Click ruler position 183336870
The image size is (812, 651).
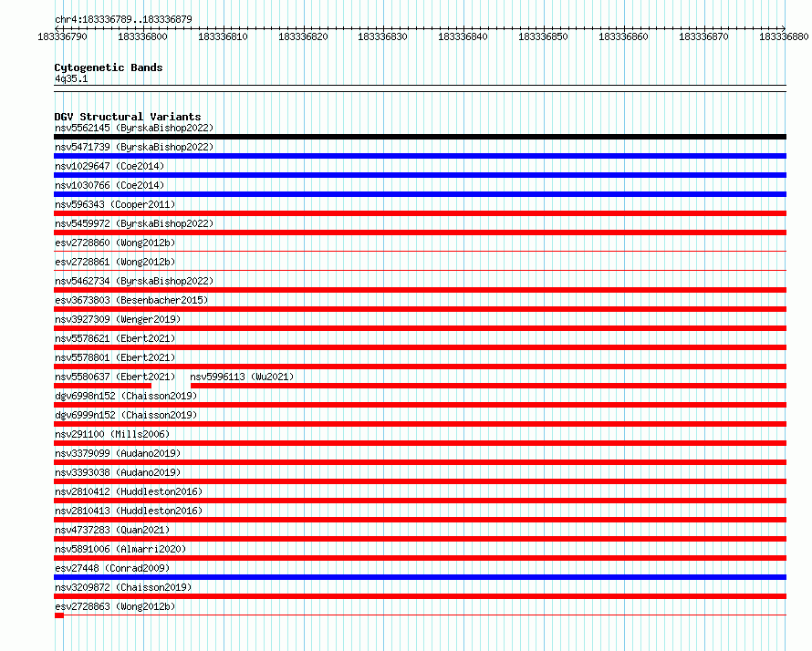tap(703, 36)
